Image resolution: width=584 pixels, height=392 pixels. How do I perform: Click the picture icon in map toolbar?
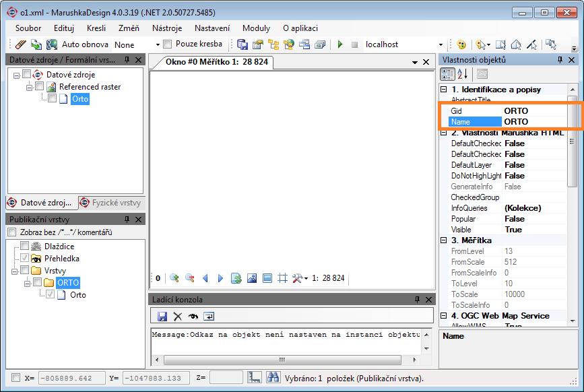pos(252,278)
